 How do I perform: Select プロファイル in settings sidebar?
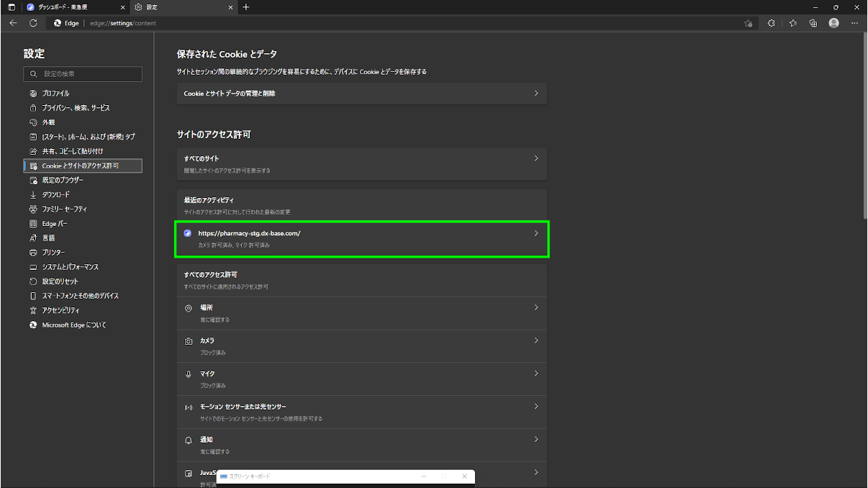(x=55, y=94)
